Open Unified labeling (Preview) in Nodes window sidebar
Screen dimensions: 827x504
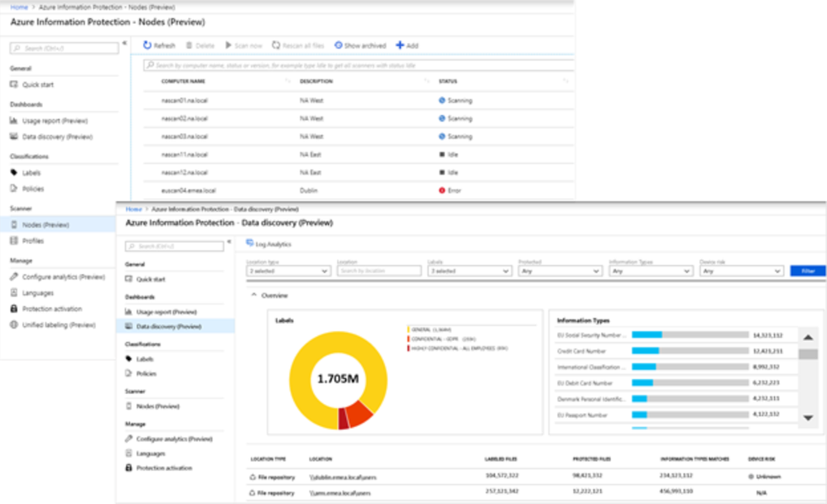pyautogui.click(x=59, y=324)
